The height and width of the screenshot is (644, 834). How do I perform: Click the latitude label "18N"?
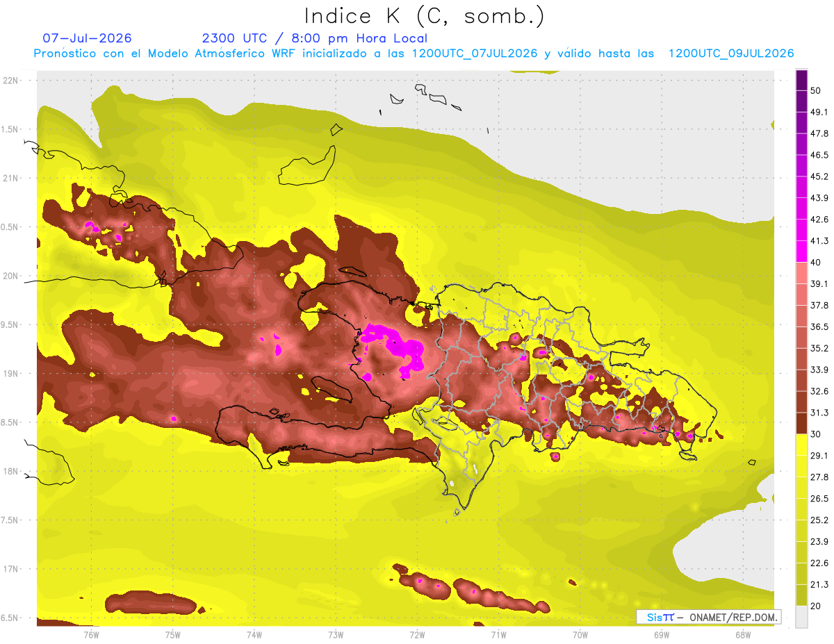click(x=10, y=471)
